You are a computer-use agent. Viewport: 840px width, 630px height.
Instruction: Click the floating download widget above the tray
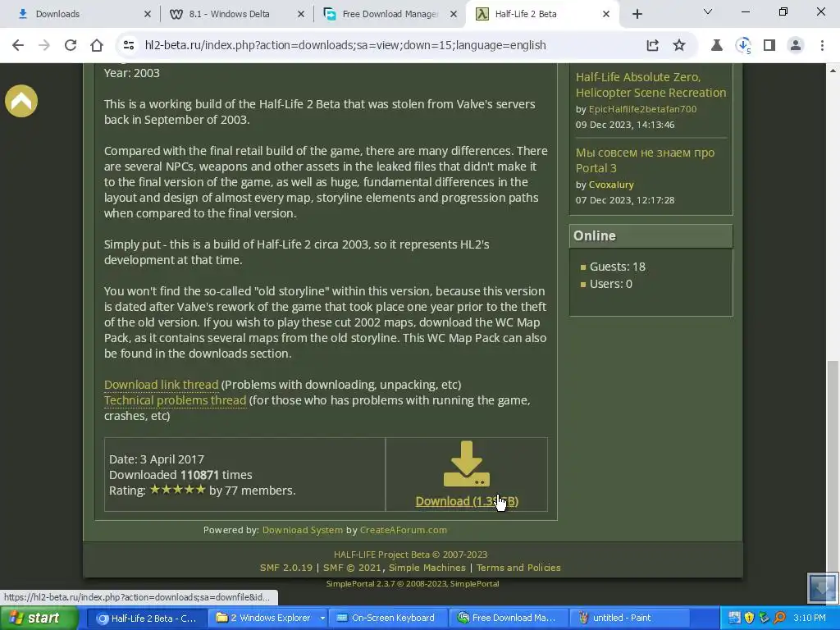coord(822,589)
